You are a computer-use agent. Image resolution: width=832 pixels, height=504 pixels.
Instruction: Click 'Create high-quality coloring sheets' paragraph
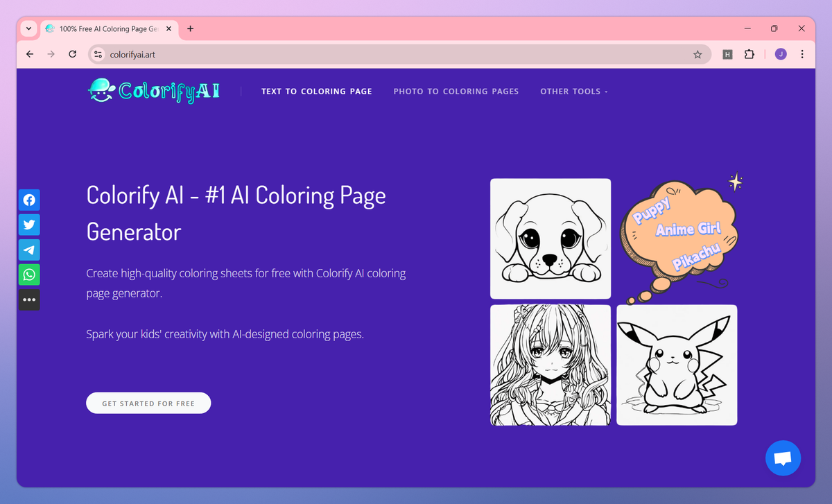click(x=246, y=283)
